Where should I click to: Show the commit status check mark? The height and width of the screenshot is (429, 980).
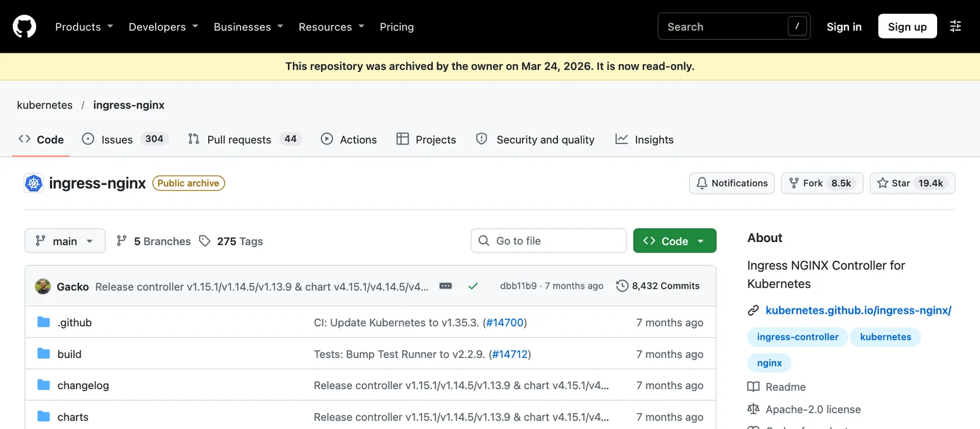[473, 286]
